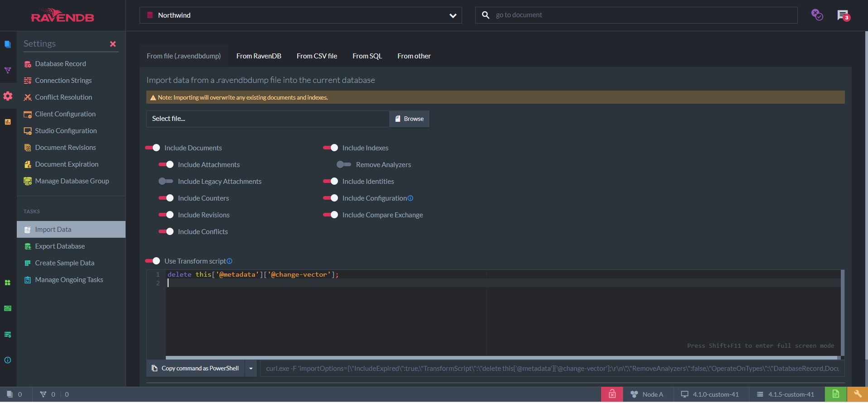The width and height of the screenshot is (868, 403).
Task: Open the Northwind database dropdown
Action: point(301,15)
